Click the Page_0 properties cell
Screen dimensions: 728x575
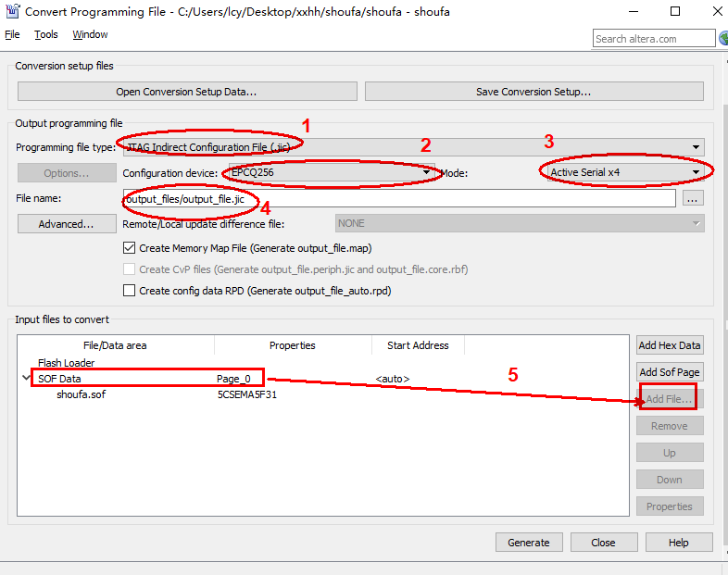point(233,379)
